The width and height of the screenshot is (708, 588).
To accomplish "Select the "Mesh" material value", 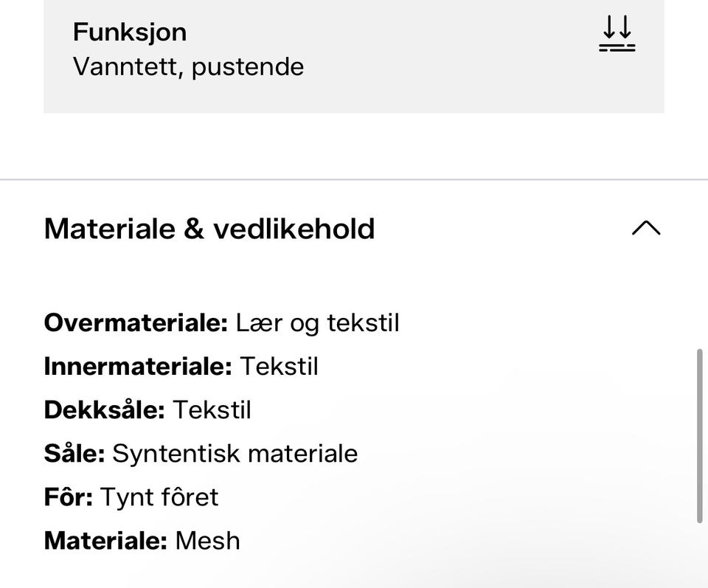I will click(x=207, y=540).
